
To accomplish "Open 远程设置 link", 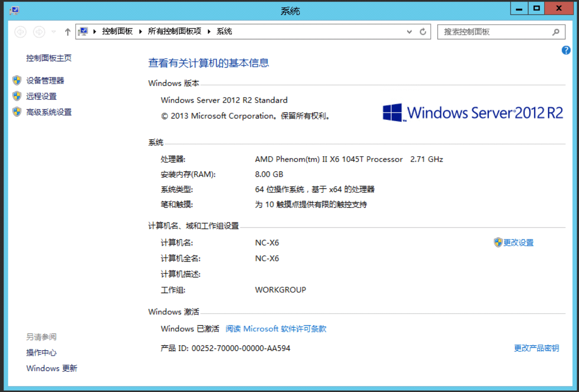I will (41, 96).
